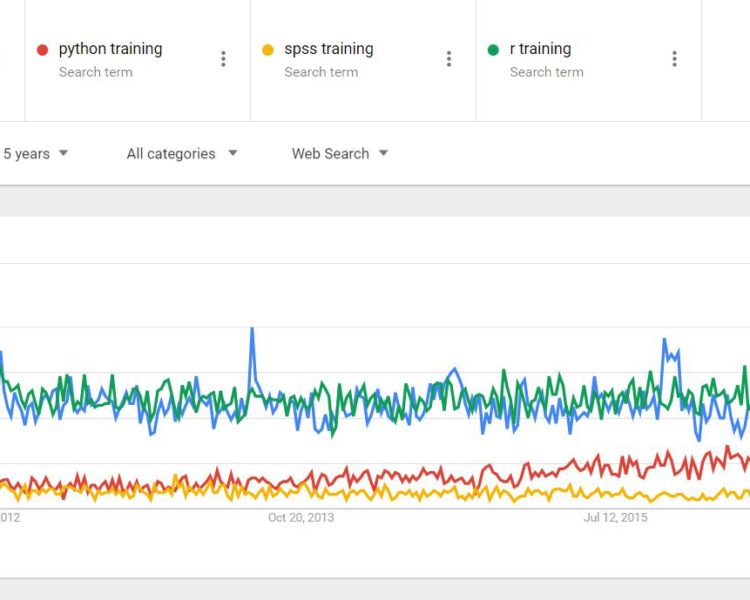The width and height of the screenshot is (750, 600).
Task: Click yellow dot beside spss training
Action: [x=267, y=49]
